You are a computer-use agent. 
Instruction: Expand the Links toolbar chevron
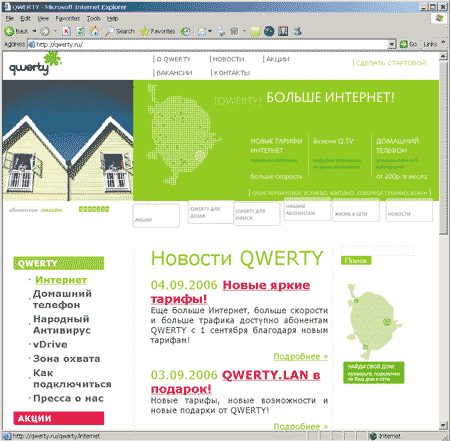(443, 42)
